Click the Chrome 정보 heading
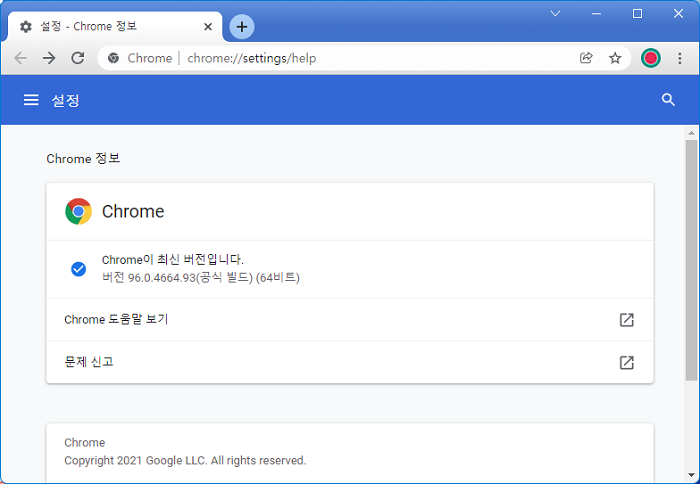 click(83, 159)
